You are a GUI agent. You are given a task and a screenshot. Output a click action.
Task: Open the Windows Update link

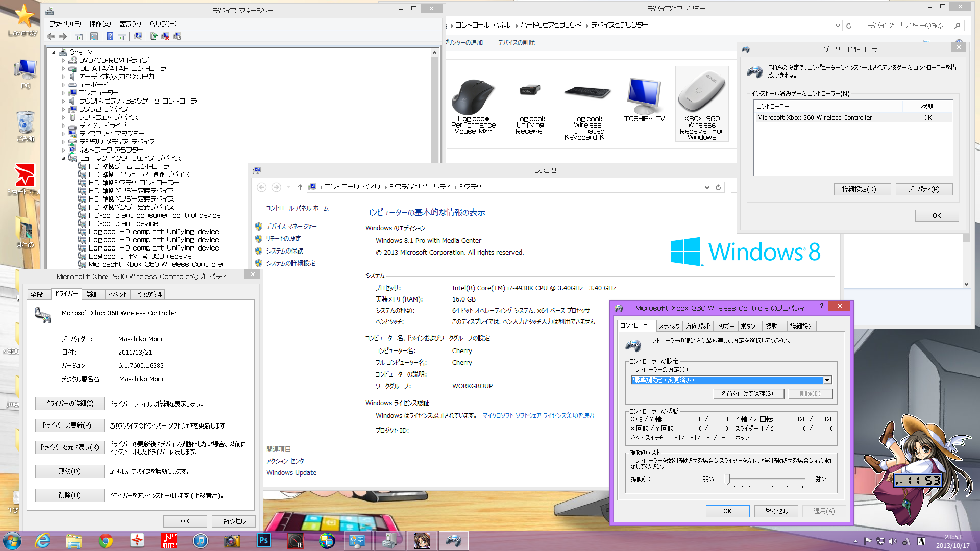[291, 473]
